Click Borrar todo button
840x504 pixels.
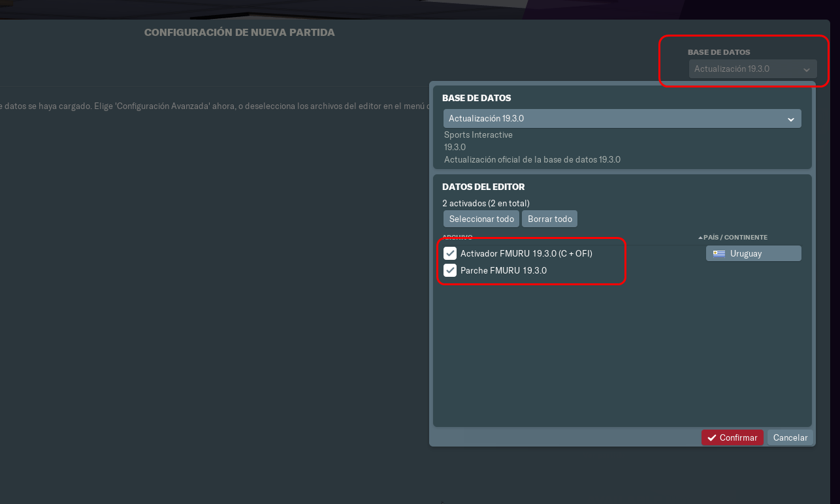[550, 219]
